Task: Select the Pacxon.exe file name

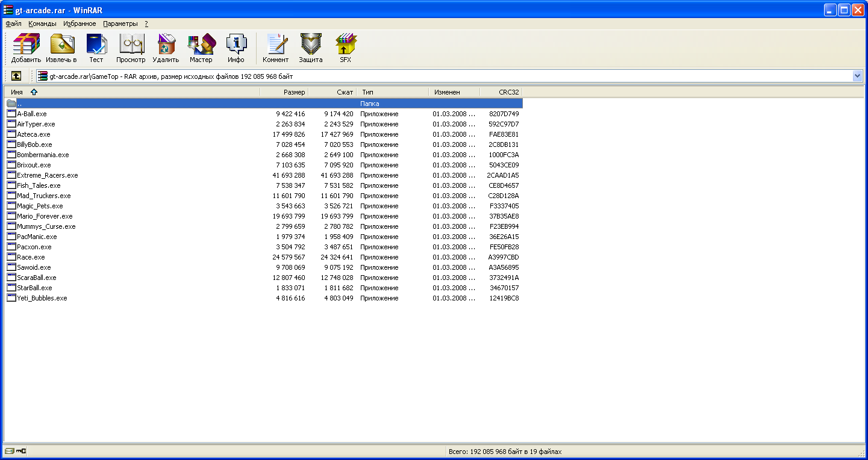Action: click(x=34, y=247)
